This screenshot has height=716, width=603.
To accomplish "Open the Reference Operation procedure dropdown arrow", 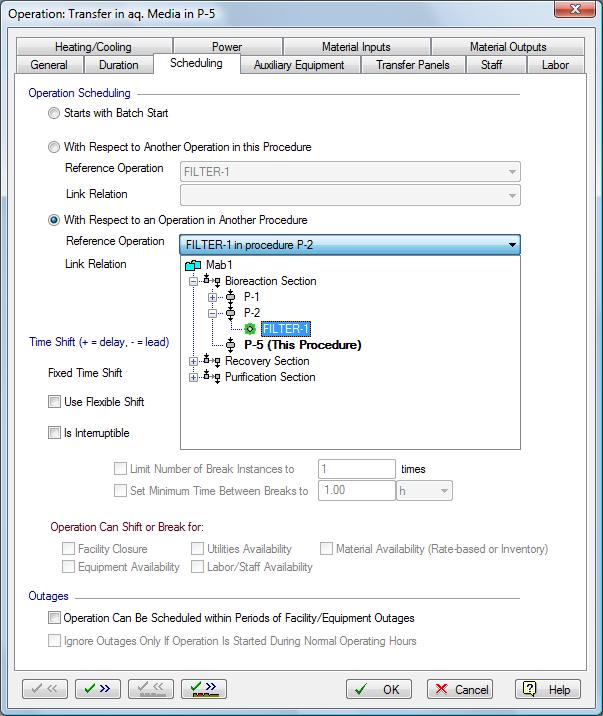I will (x=512, y=243).
